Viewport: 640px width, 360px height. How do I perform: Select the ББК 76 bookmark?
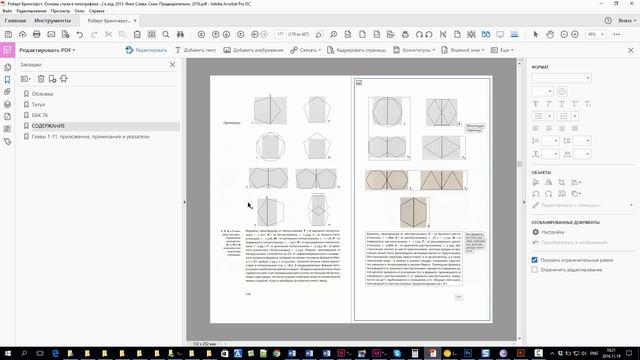[x=40, y=115]
